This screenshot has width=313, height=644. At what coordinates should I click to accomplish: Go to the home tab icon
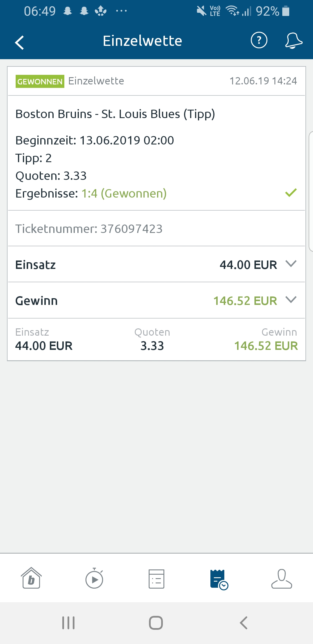click(x=31, y=578)
